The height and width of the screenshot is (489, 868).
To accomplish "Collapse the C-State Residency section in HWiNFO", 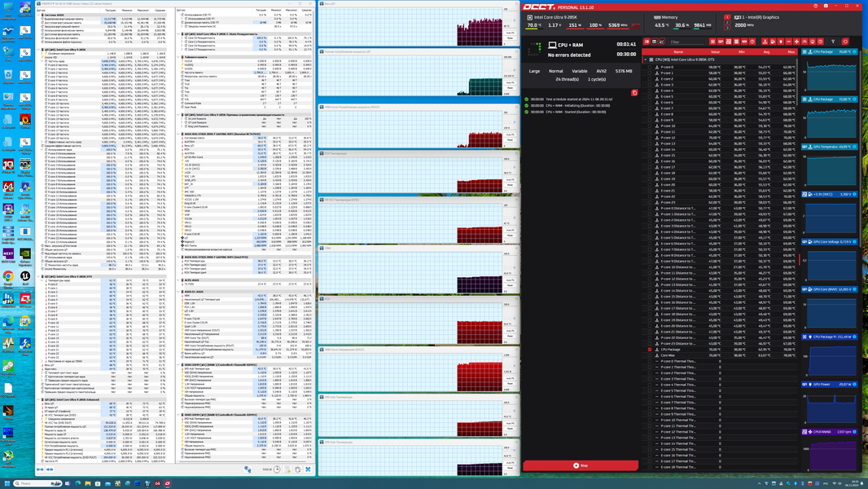I will 178,33.
